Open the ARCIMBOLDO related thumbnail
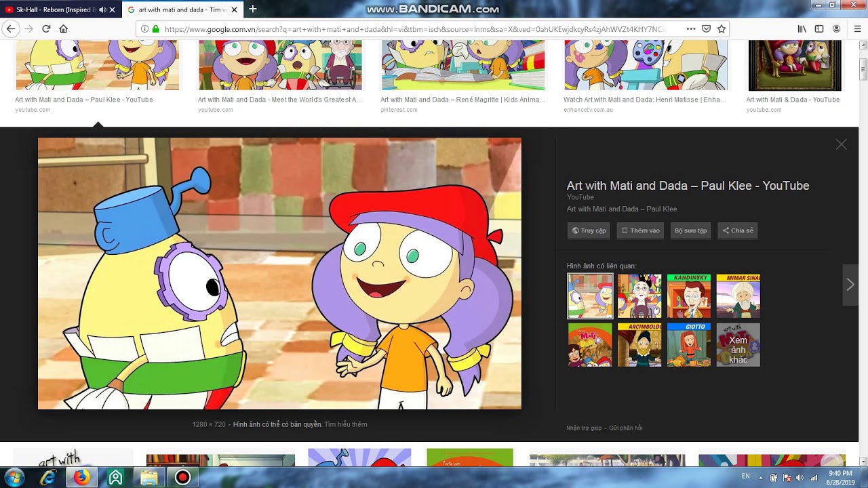 click(639, 345)
